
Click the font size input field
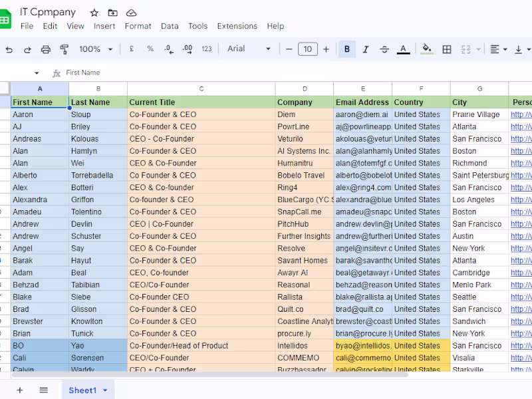click(x=307, y=49)
